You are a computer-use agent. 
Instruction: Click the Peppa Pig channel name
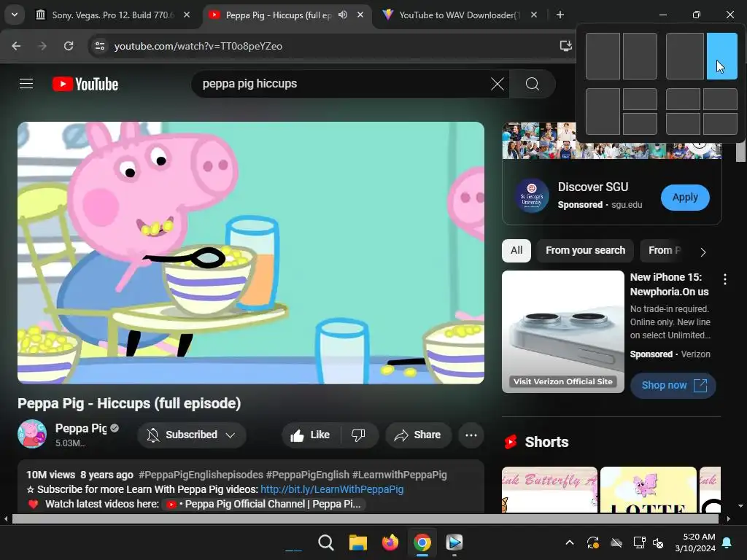point(81,428)
